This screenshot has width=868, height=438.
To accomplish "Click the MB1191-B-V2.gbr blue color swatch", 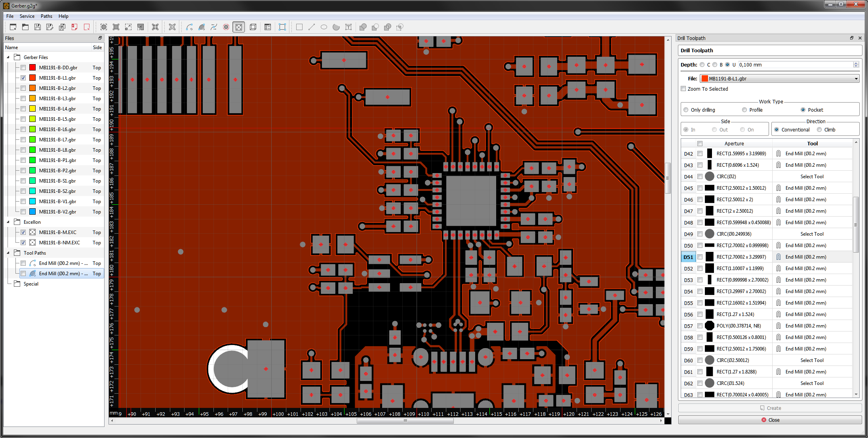I will coord(32,212).
